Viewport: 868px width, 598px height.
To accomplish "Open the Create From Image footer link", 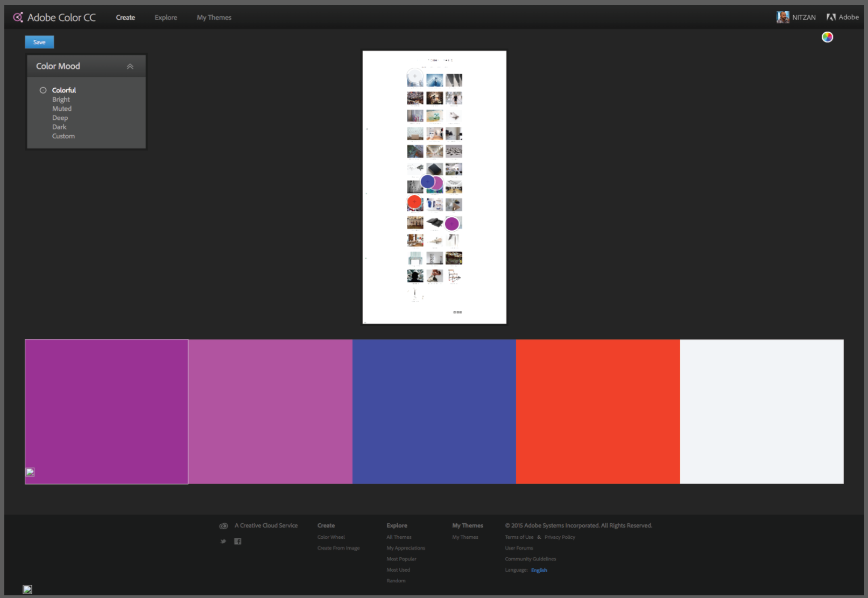I will click(338, 549).
